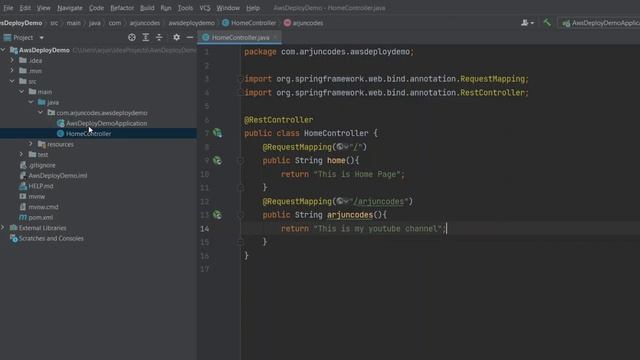Expand External Libraries node
The height and width of the screenshot is (360, 640).
[x=3, y=228]
